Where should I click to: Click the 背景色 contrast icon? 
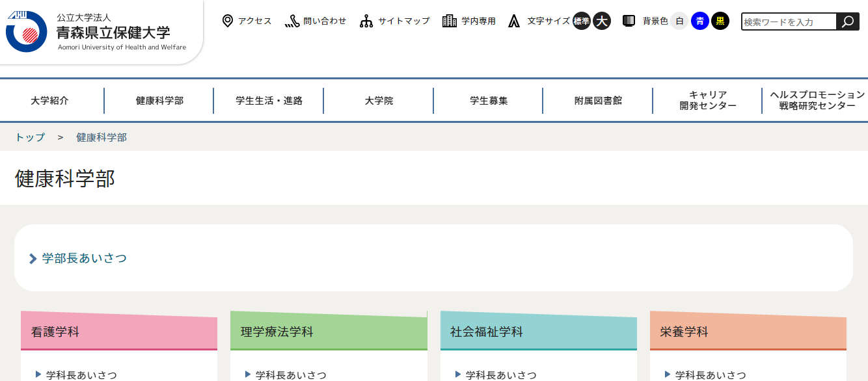point(629,21)
